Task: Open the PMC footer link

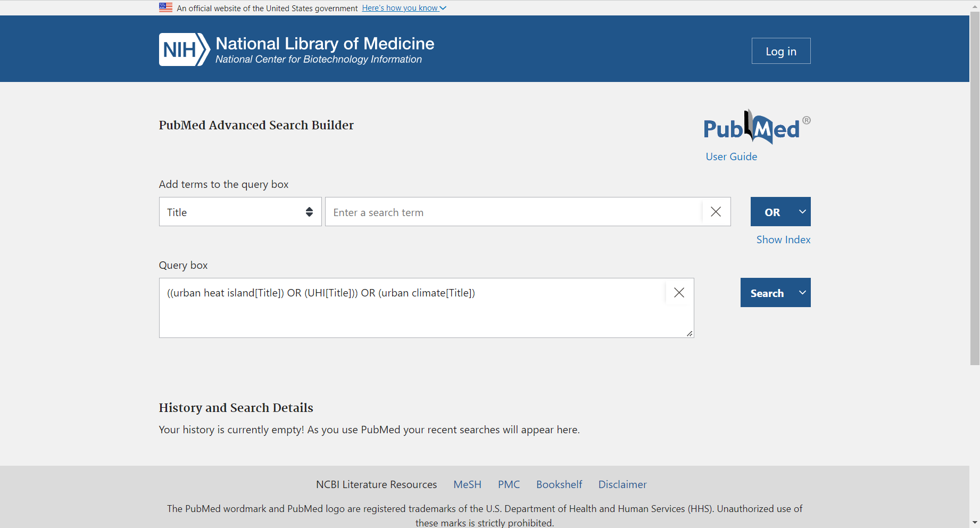Action: (509, 484)
